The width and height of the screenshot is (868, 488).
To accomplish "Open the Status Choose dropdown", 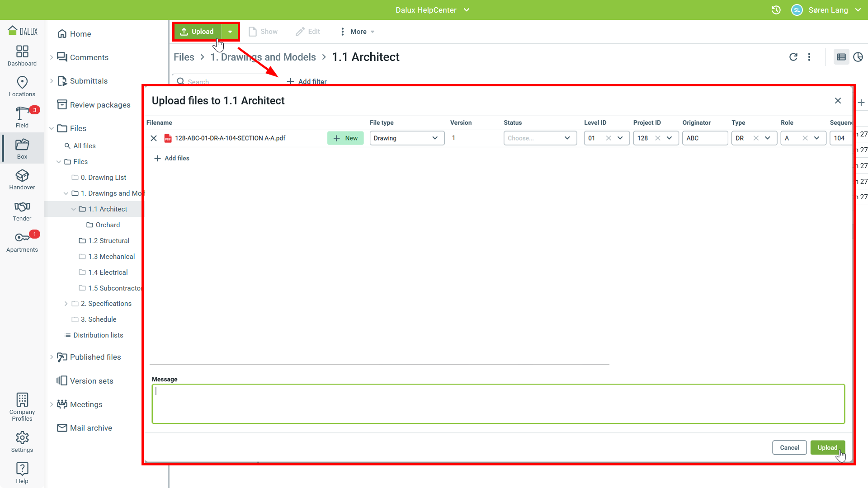I will tap(540, 138).
